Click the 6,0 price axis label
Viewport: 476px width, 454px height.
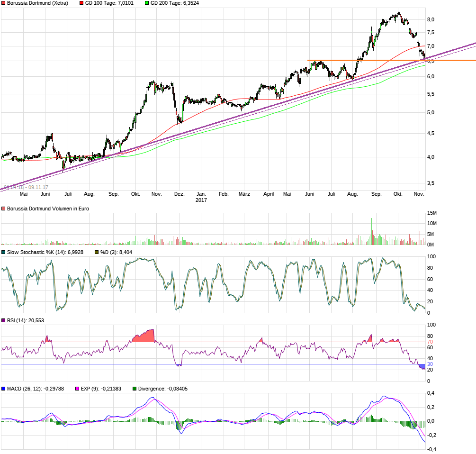pos(431,76)
